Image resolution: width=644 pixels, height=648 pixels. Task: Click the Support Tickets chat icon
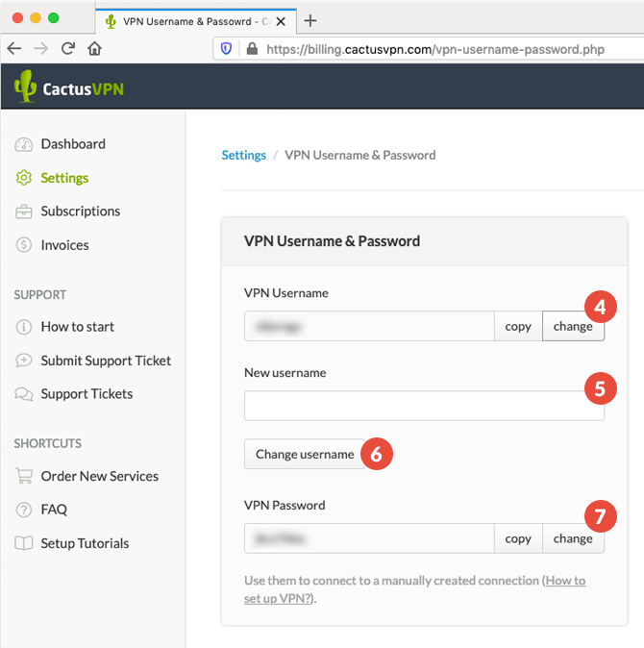[23, 394]
